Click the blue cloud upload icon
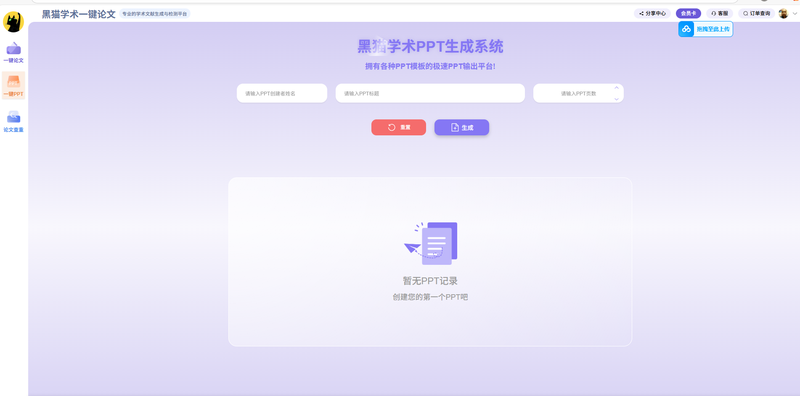 click(687, 29)
